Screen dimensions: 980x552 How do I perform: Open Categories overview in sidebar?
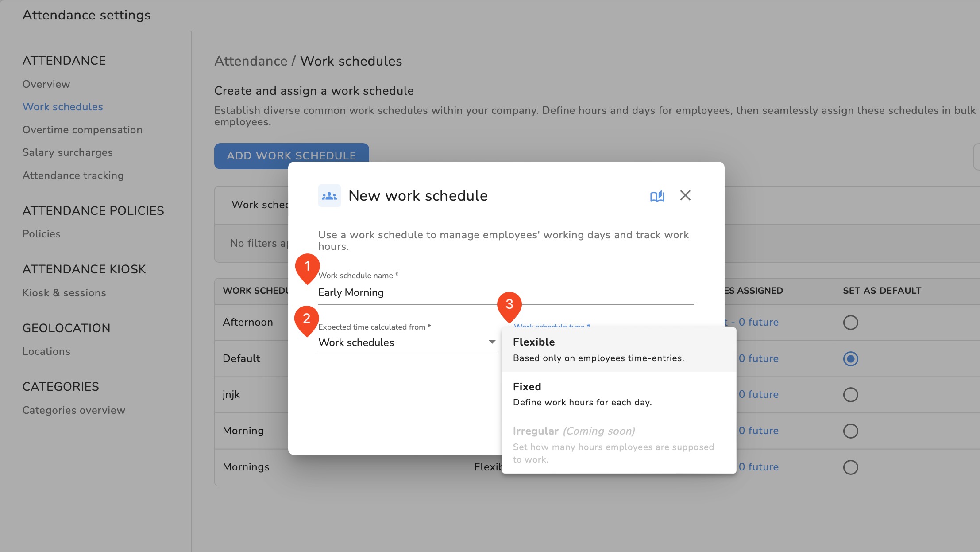point(74,410)
